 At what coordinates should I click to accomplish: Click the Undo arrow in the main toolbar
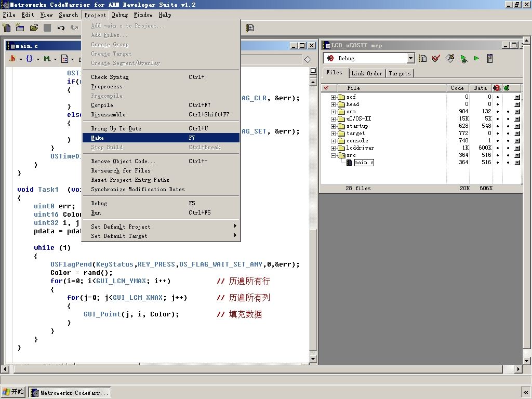point(61,28)
